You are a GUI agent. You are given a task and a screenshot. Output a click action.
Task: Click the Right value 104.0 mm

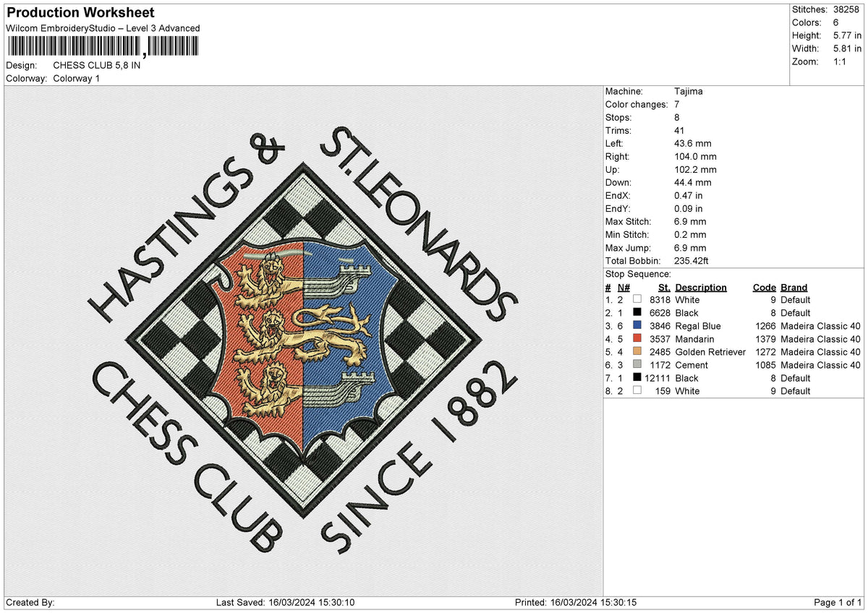pos(695,156)
